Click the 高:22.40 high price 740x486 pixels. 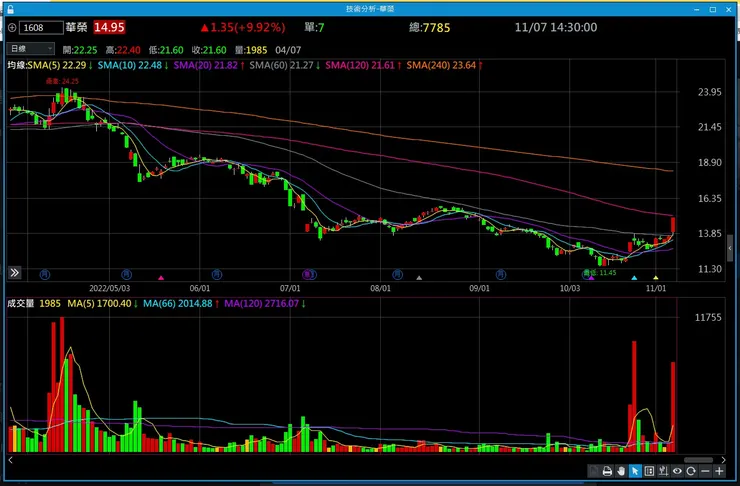[123, 50]
